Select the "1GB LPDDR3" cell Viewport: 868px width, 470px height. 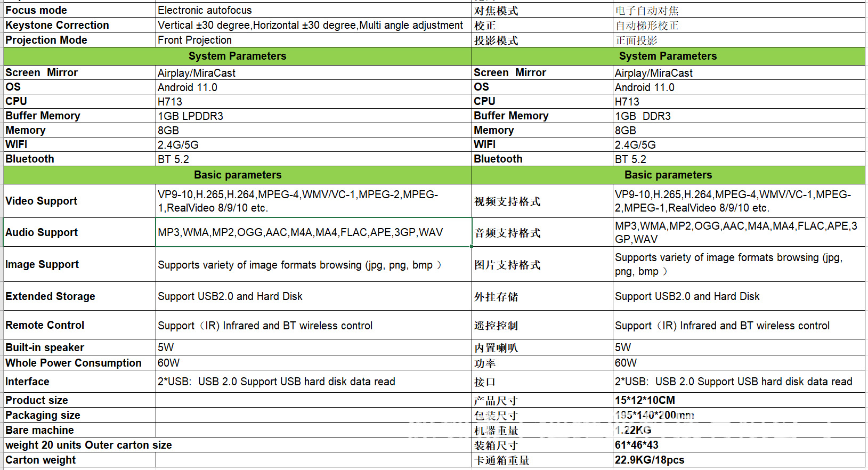pyautogui.click(x=313, y=116)
